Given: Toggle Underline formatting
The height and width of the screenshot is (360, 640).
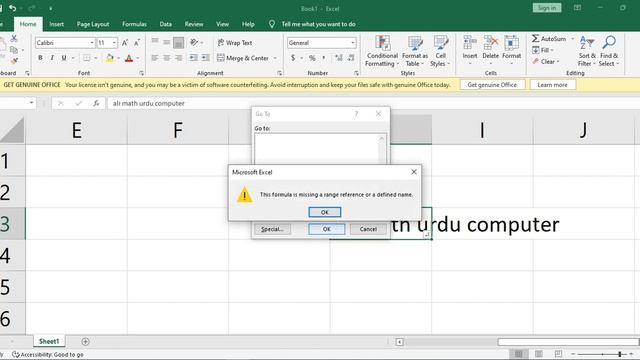Looking at the screenshot, I should pos(64,58).
